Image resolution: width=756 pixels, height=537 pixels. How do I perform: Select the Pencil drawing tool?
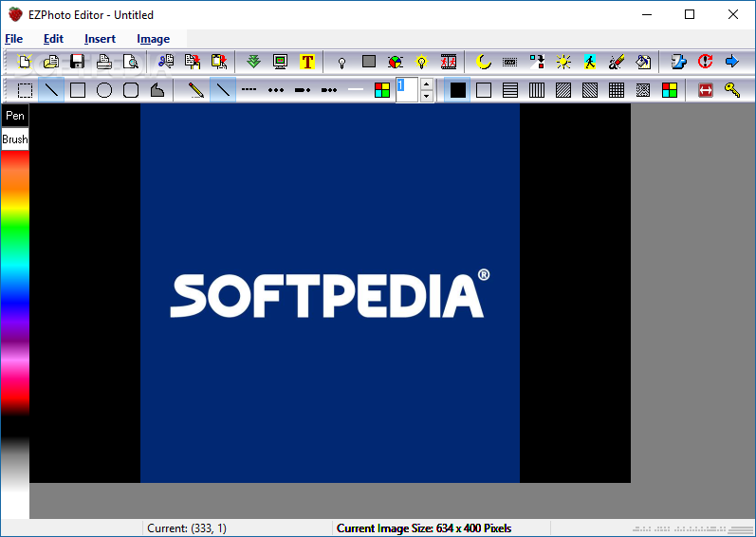point(195,90)
